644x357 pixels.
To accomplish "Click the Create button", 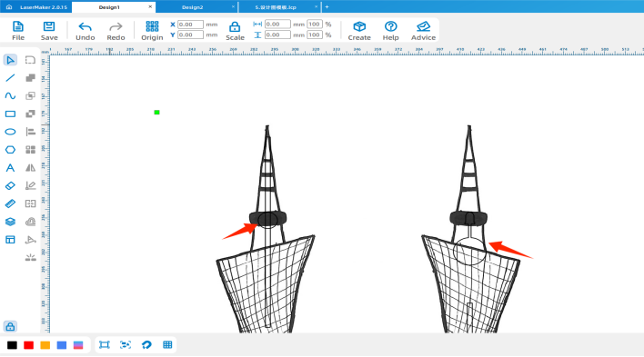I will point(359,31).
